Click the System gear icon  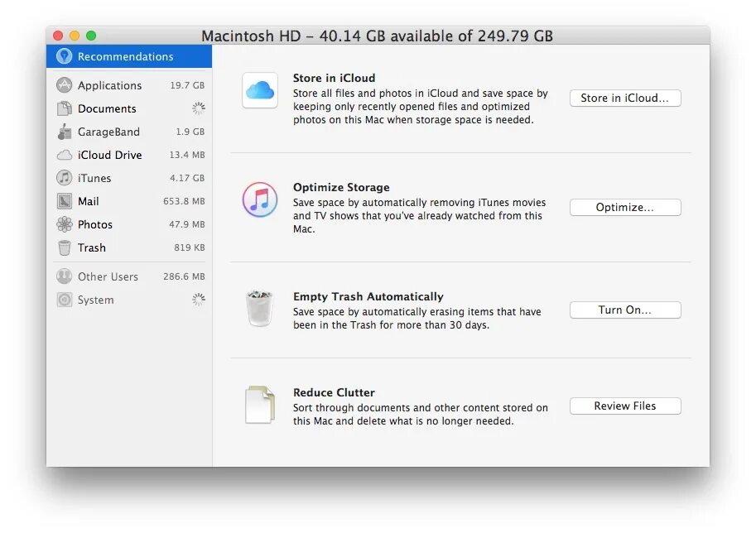[64, 300]
